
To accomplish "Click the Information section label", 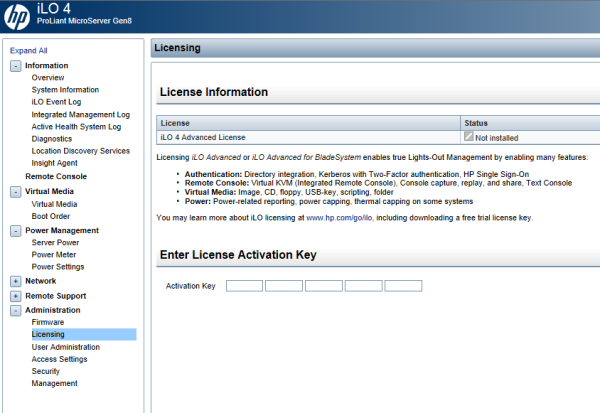I will (x=47, y=65).
